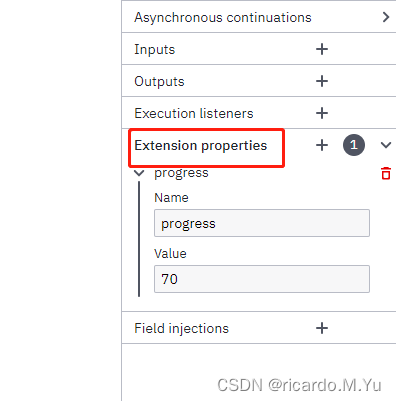Add an execution listener with plus icon
396x401 pixels.
click(x=322, y=113)
